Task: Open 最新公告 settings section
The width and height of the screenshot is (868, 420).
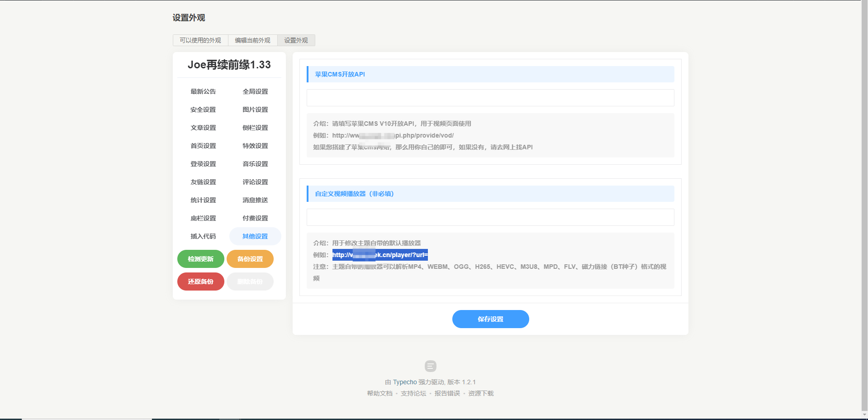Action: (x=203, y=91)
